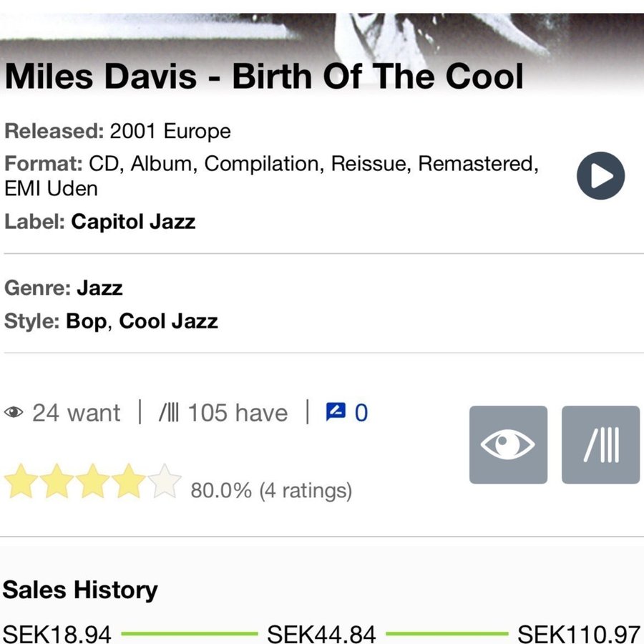644x644 pixels.
Task: Open the Capitol Jazz label link
Action: (133, 221)
